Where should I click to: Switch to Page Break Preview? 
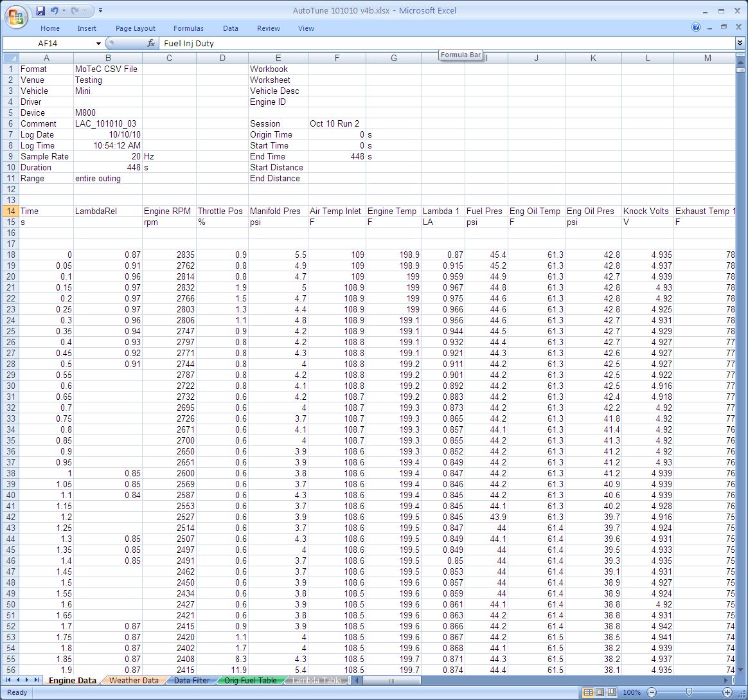(x=610, y=692)
